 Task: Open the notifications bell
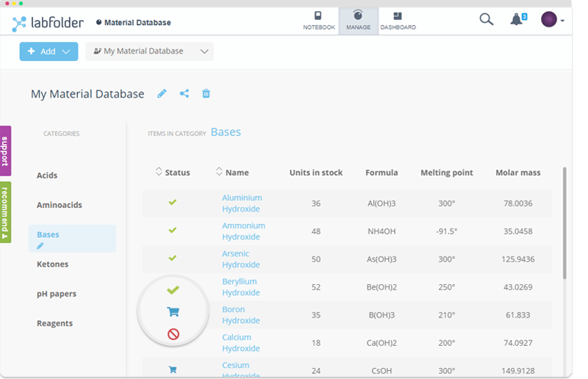pos(518,19)
